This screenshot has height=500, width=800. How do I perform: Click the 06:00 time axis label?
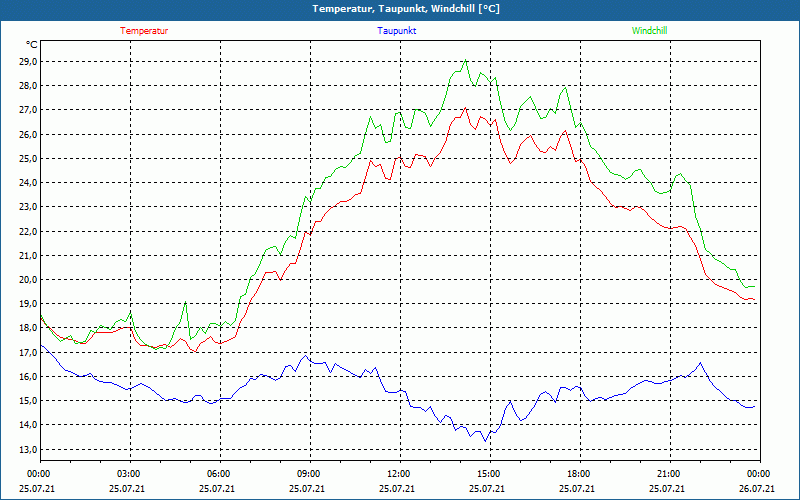(220, 474)
